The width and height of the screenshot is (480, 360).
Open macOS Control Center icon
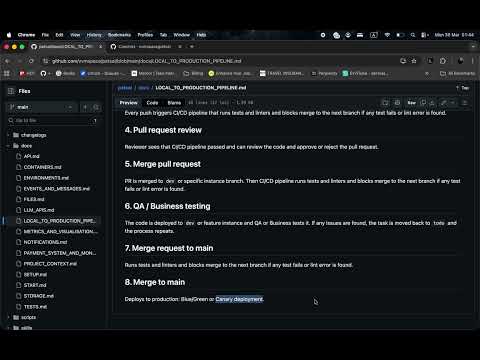click(424, 35)
